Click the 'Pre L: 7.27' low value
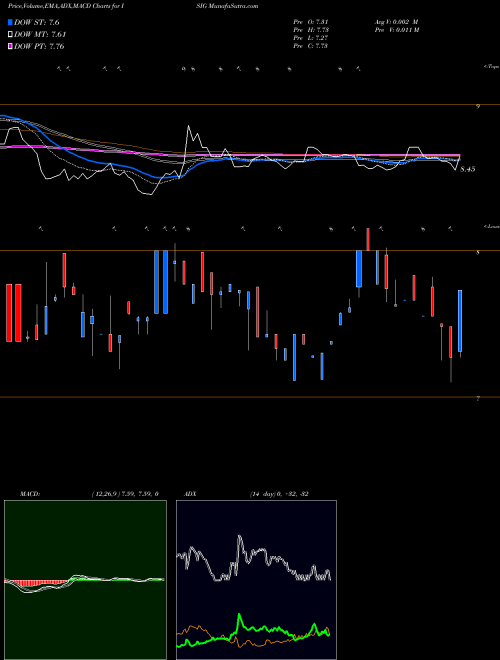Viewport: 500px width, 660px height. pyautogui.click(x=311, y=38)
